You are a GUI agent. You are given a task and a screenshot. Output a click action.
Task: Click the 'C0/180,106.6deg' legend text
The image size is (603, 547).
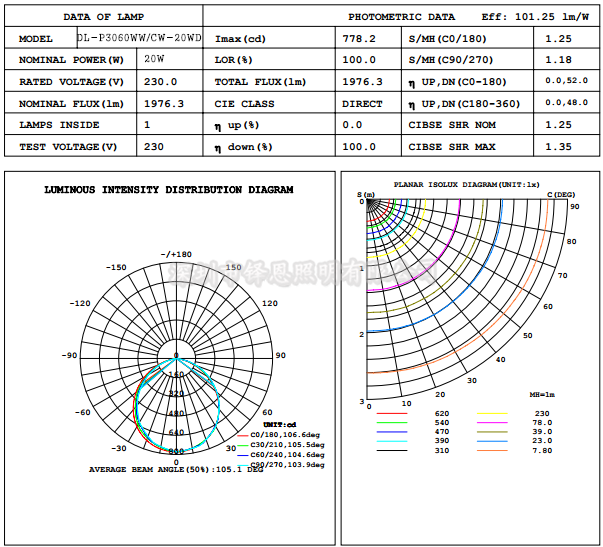[x=285, y=435]
